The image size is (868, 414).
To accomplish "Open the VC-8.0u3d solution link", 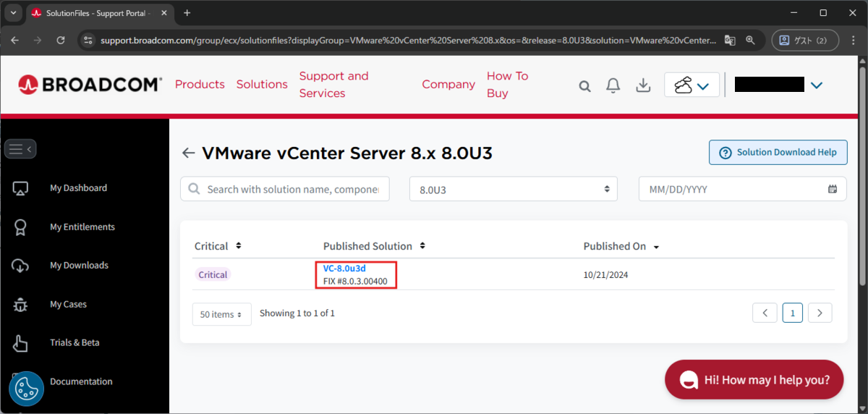I will coord(344,269).
